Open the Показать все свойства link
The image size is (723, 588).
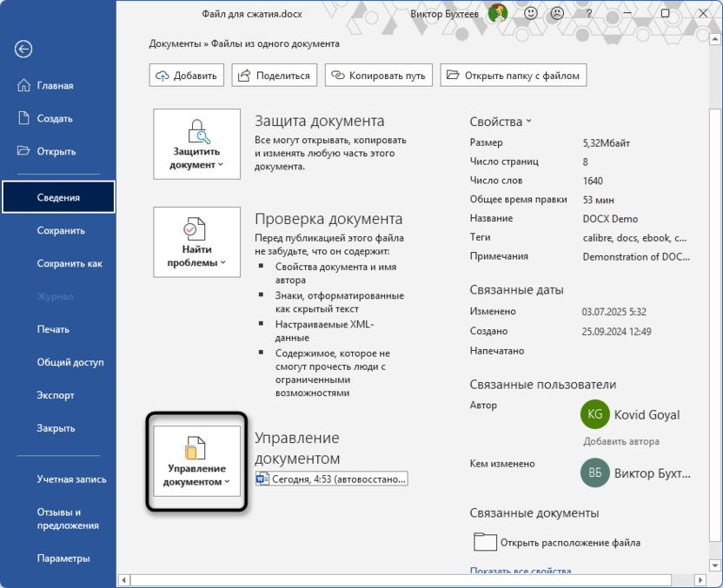[522, 571]
